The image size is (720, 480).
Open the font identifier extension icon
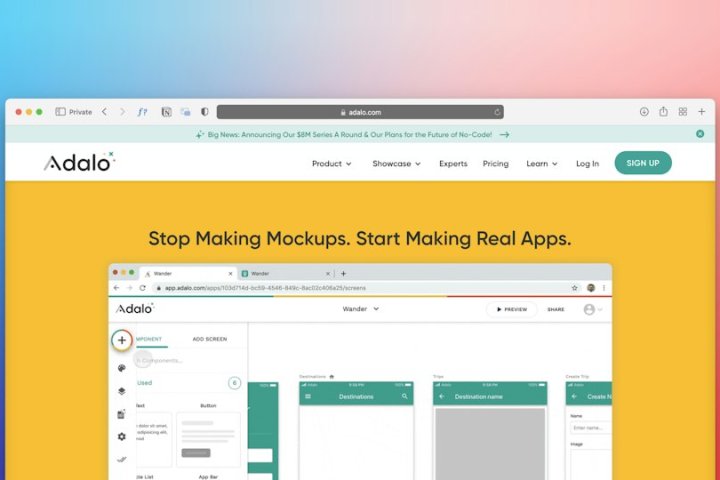pyautogui.click(x=142, y=112)
